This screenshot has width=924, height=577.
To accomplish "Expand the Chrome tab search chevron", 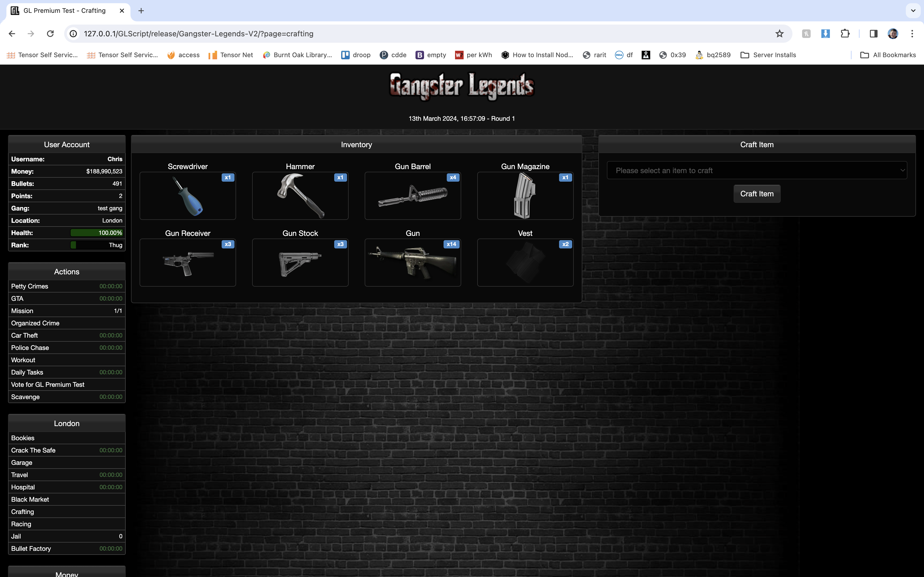I will pos(913,11).
